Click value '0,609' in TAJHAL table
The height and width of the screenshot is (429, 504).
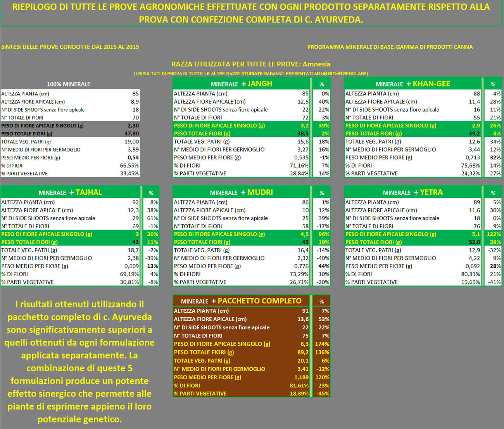pos(131,266)
